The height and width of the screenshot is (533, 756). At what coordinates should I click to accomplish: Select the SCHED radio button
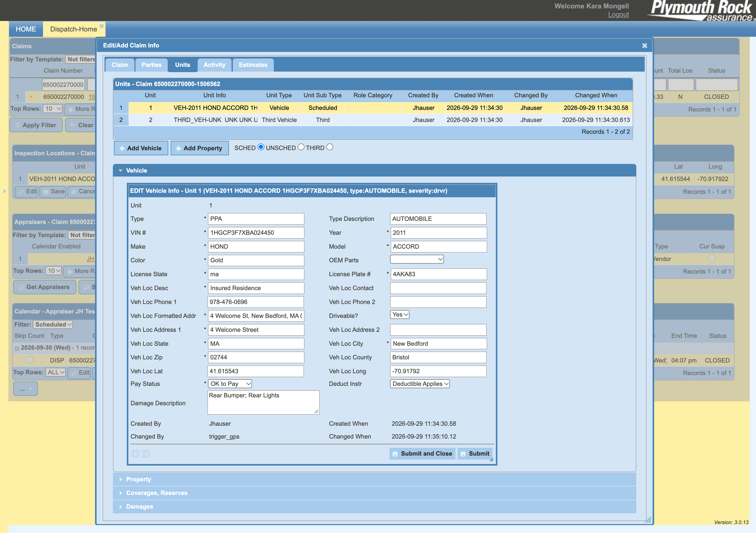coord(261,147)
